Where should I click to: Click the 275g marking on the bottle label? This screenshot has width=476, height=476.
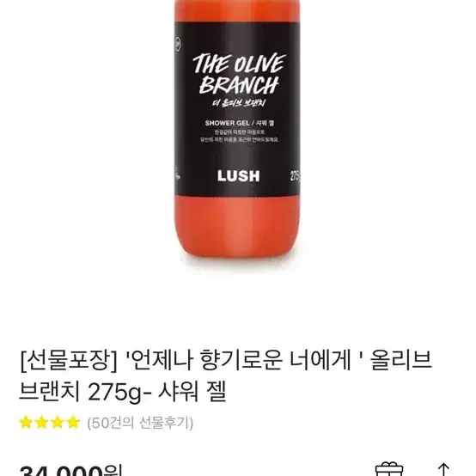point(295,176)
